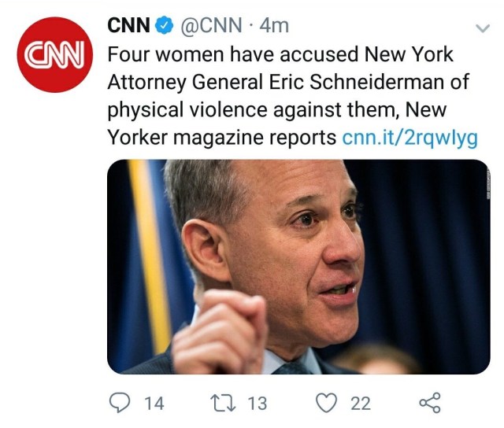This screenshot has height=428, width=504.
Task: Open the attached photo of the man speaking
Action: click(x=298, y=266)
